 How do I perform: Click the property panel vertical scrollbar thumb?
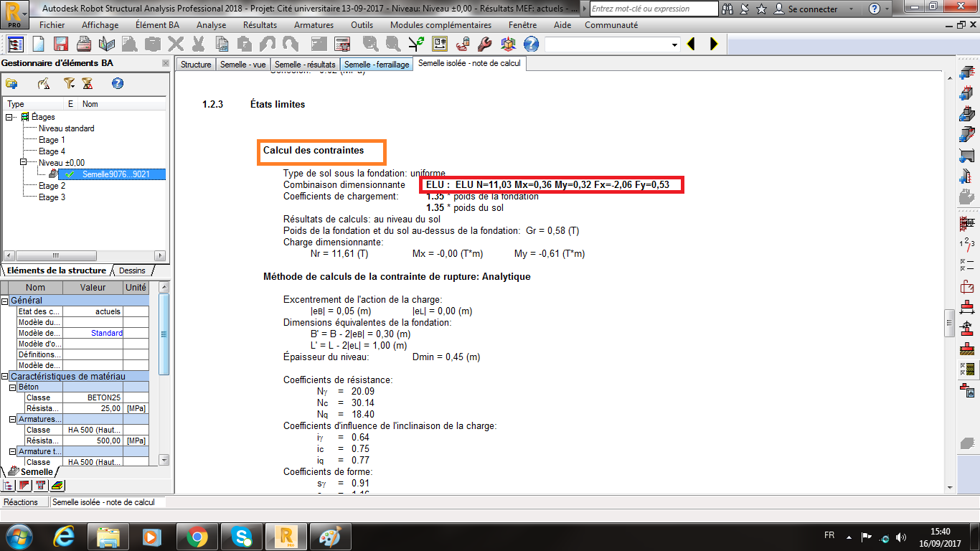164,334
